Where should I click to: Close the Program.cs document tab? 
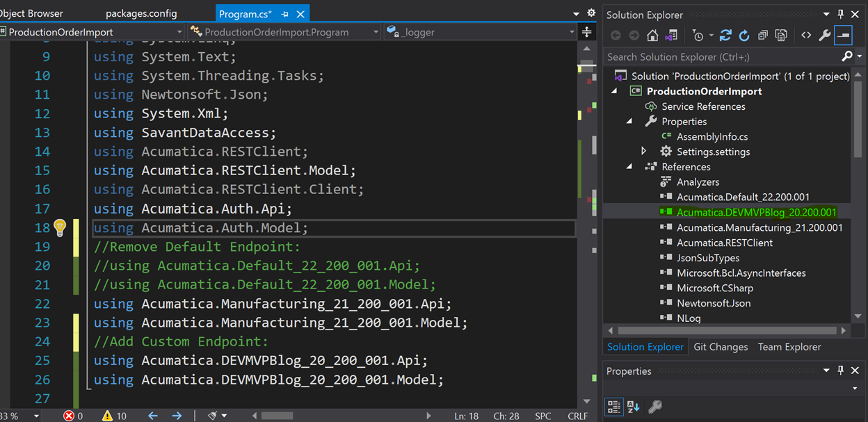click(x=300, y=14)
